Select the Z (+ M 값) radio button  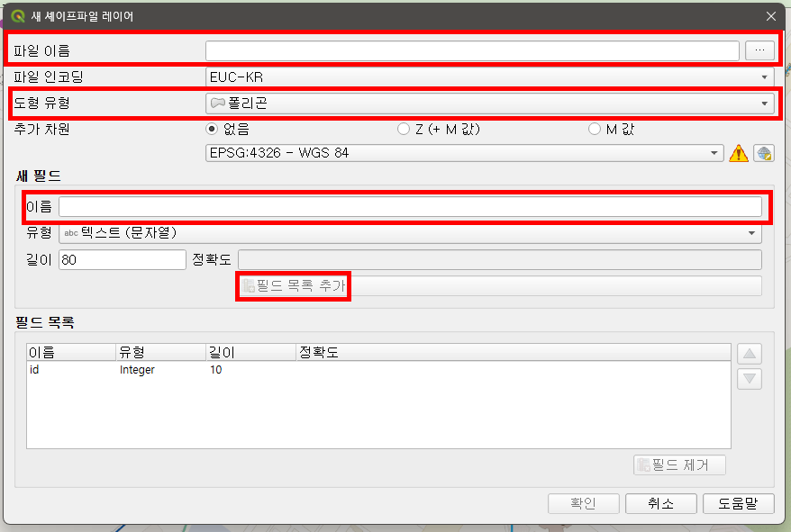point(403,129)
